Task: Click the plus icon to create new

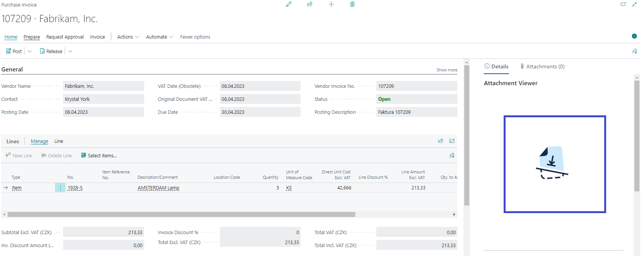Action: pyautogui.click(x=331, y=4)
